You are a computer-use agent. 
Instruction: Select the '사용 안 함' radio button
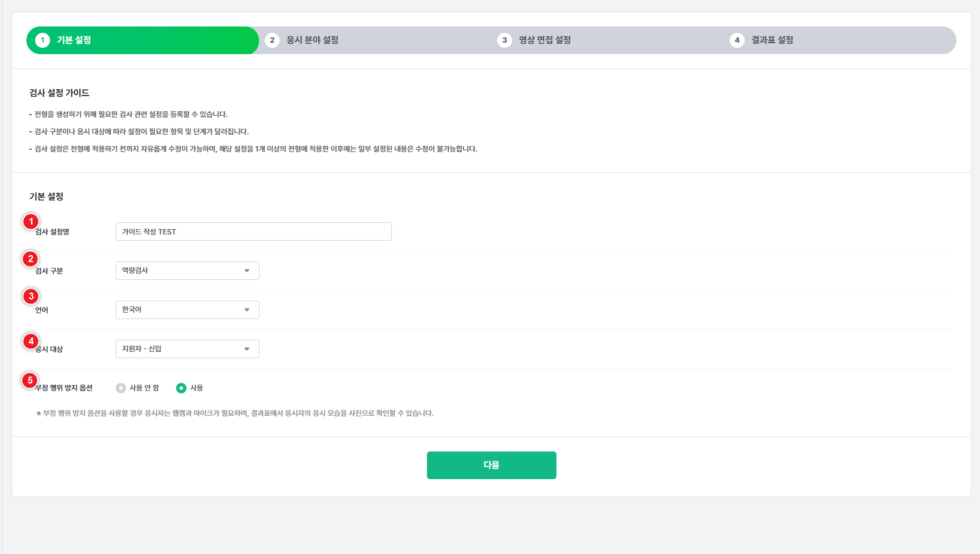[121, 388]
